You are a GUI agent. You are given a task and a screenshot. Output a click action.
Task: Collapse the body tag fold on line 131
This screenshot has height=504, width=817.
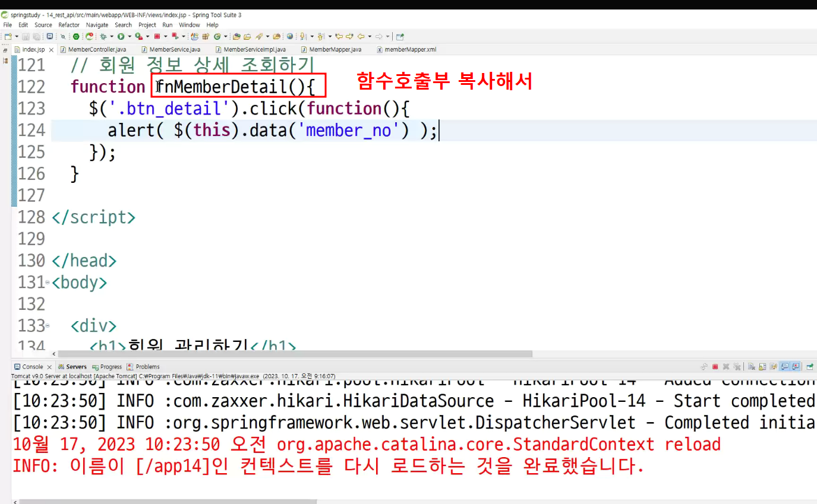[48, 283]
